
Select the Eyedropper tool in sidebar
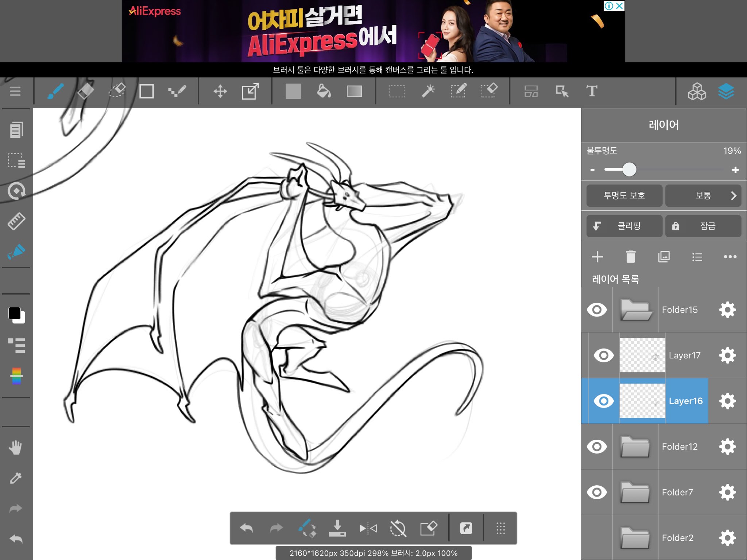click(x=16, y=478)
